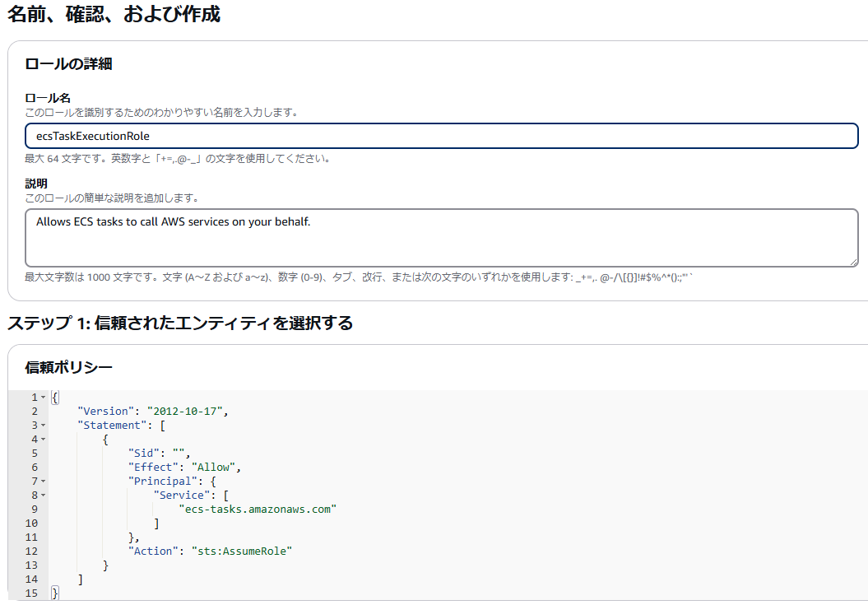Click the "sts:AssumeRole" value

tap(241, 551)
